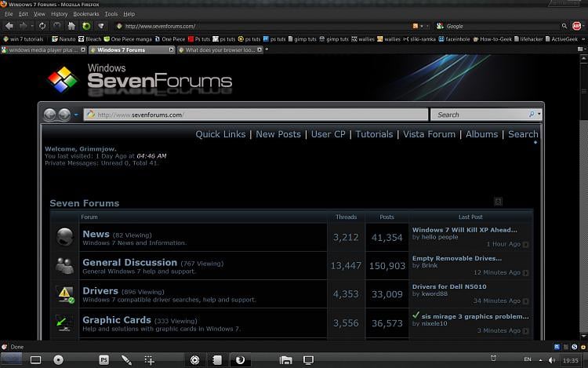Open the RSS feed dropdown arrow
588x368 pixels.
click(422, 26)
